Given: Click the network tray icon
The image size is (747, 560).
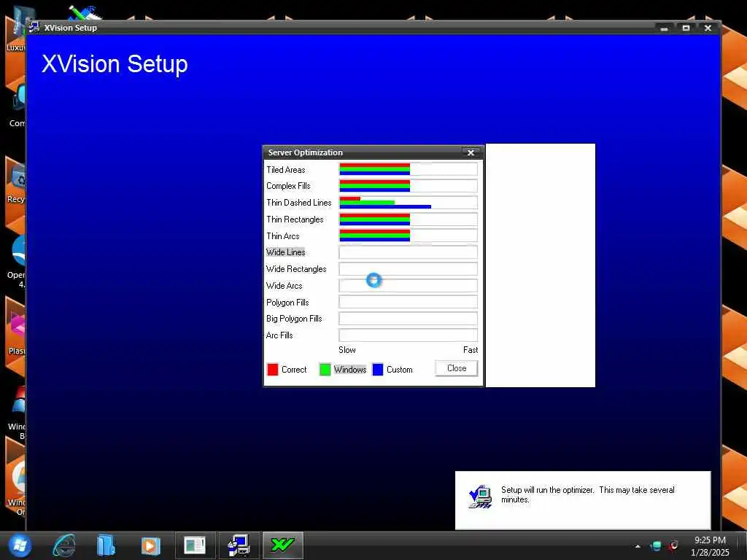Looking at the screenshot, I should (x=656, y=545).
